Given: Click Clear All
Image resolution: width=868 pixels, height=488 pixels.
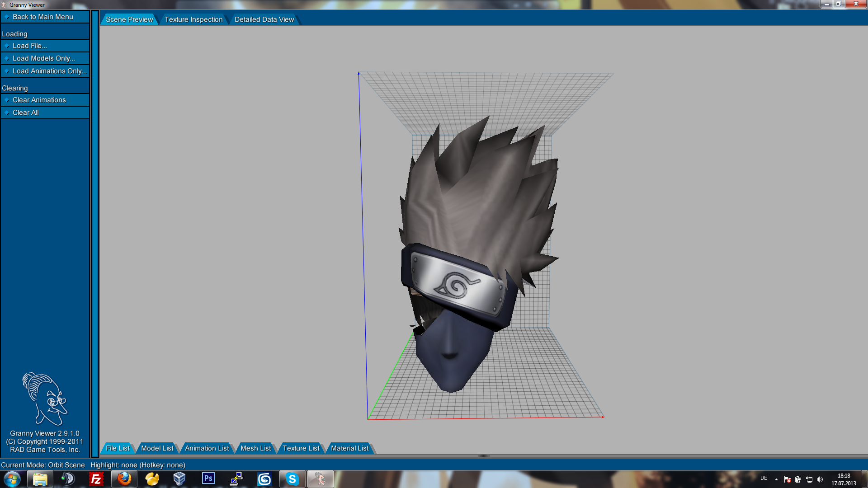Looking at the screenshot, I should point(45,113).
